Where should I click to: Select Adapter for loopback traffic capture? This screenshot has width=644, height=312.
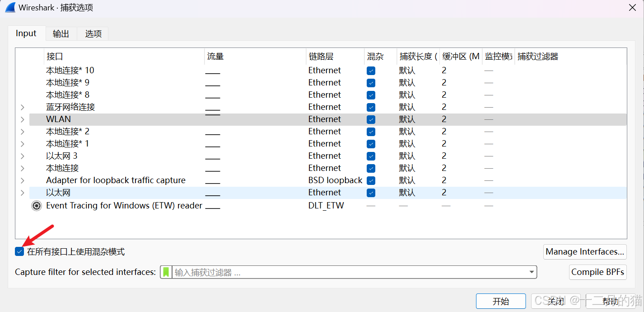tap(116, 180)
